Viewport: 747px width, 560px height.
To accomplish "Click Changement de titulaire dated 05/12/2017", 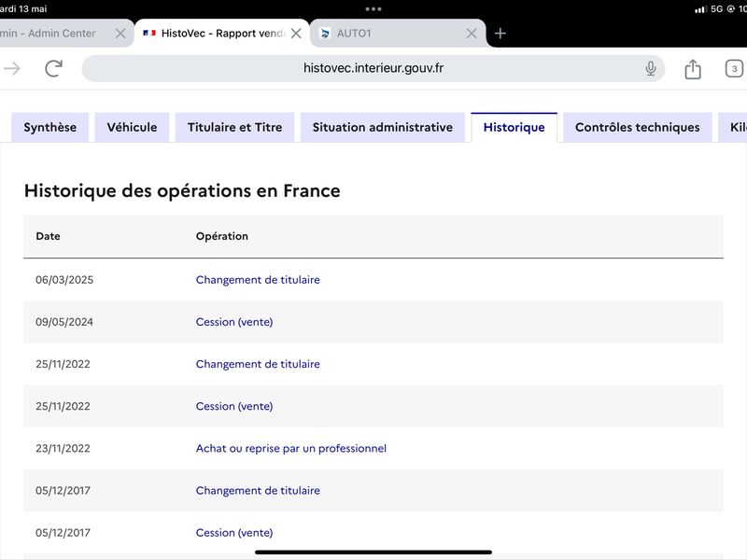I will pyautogui.click(x=258, y=491).
